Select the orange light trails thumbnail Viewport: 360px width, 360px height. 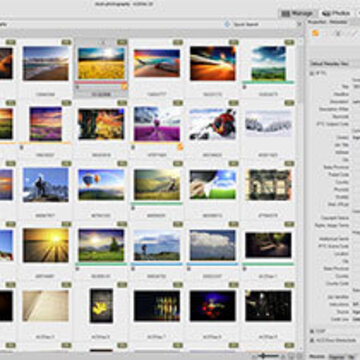[x=213, y=63]
